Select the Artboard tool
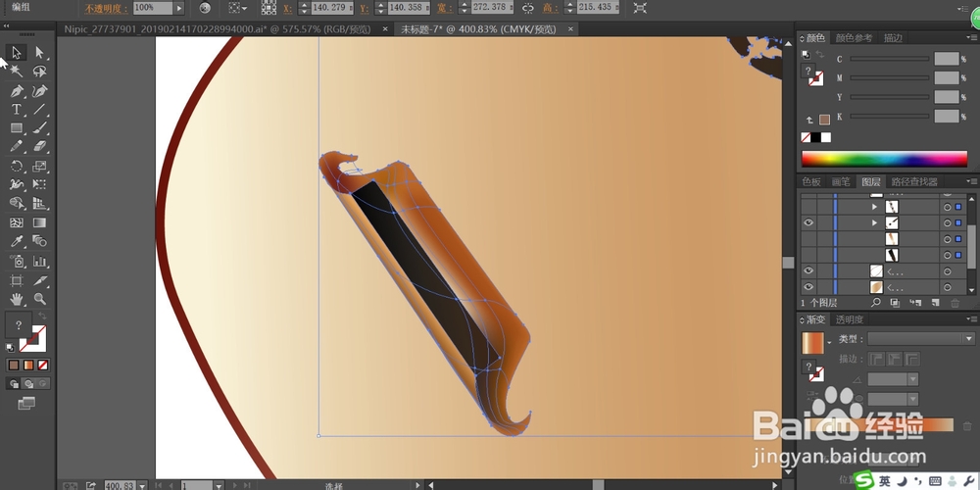The height and width of the screenshot is (490, 980). [x=17, y=280]
